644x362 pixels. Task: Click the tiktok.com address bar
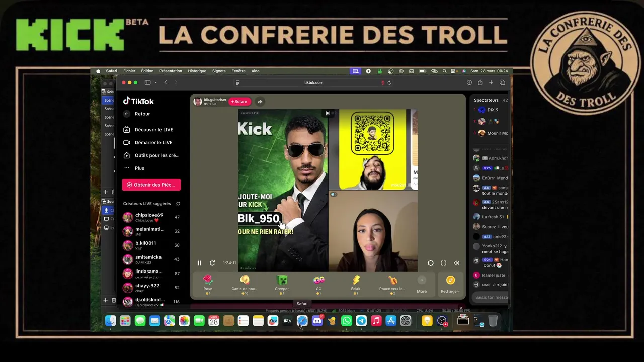pyautogui.click(x=313, y=82)
